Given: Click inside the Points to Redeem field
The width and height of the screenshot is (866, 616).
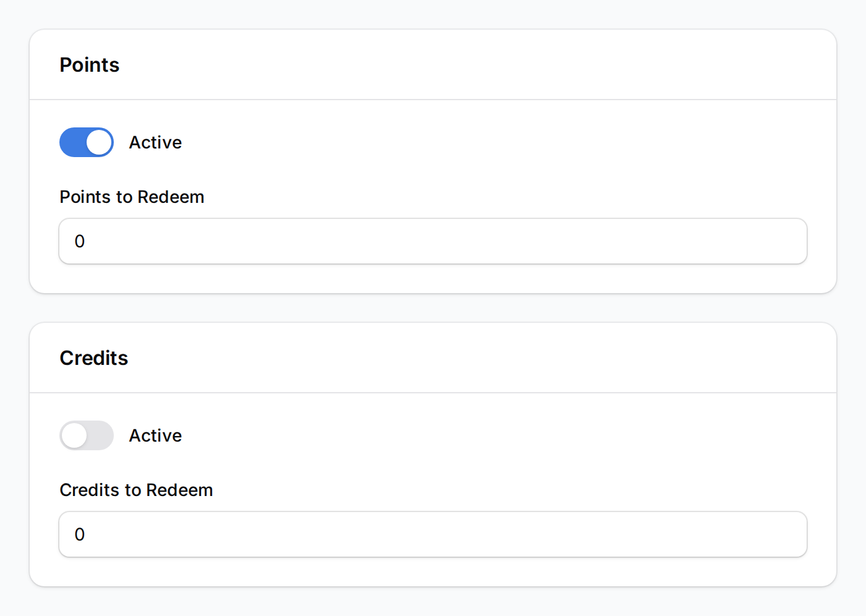Looking at the screenshot, I should click(433, 241).
